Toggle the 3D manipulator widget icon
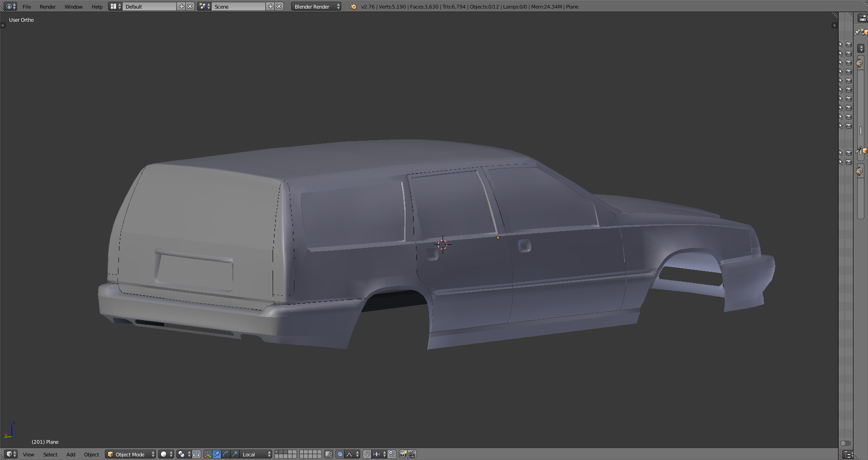This screenshot has width=868, height=460. click(208, 454)
